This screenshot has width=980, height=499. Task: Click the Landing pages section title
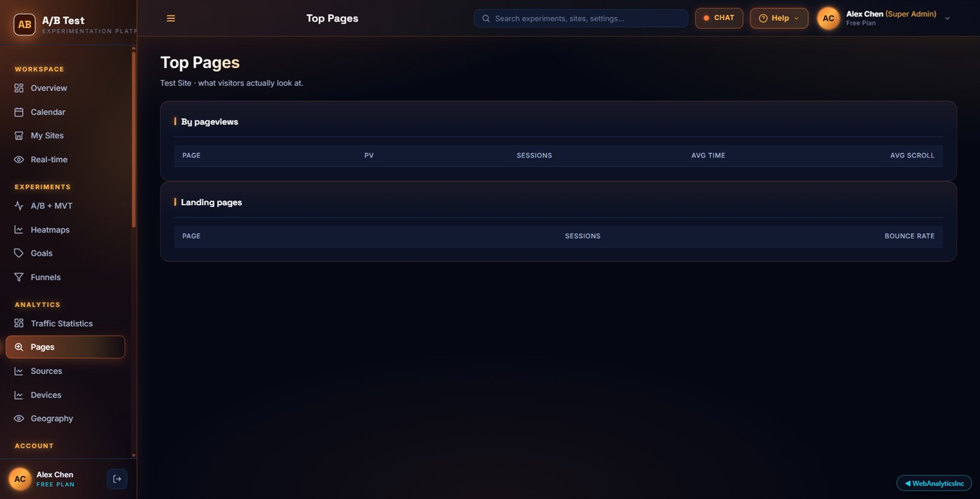[x=211, y=202]
